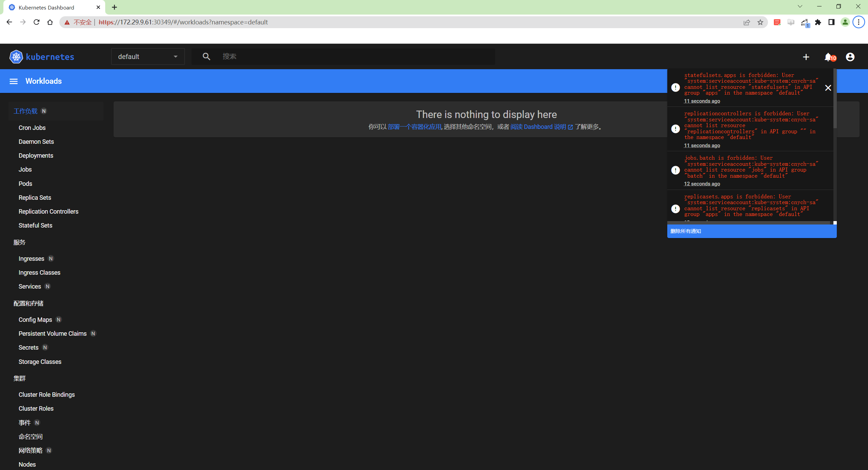Open Cluster Role Bindings in sidebar
This screenshot has height=470, width=868.
(x=46, y=395)
